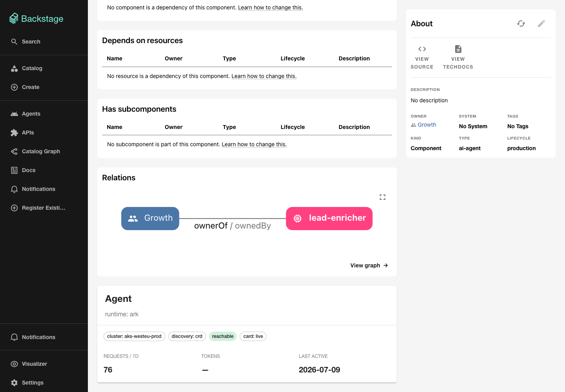The image size is (565, 392).
Task: Select the lead-enricher node in graph
Action: click(x=329, y=218)
